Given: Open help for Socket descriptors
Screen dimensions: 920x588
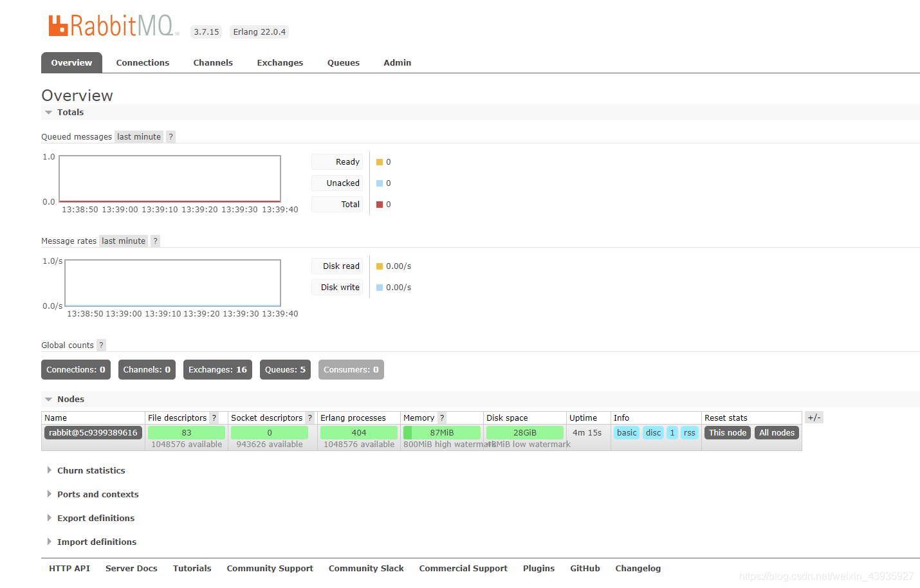Looking at the screenshot, I should pos(309,418).
